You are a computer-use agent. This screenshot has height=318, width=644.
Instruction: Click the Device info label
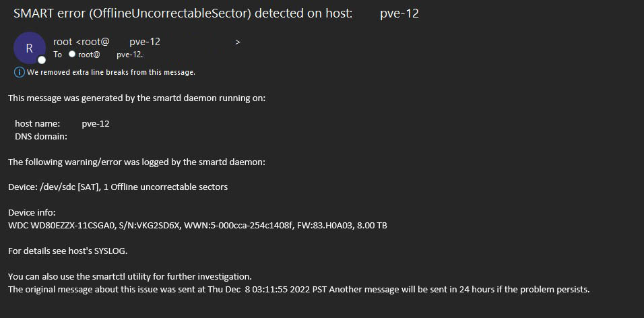tap(32, 213)
